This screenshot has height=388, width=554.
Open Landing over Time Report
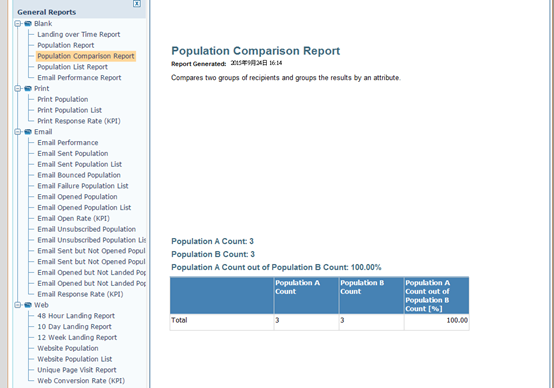tap(79, 35)
